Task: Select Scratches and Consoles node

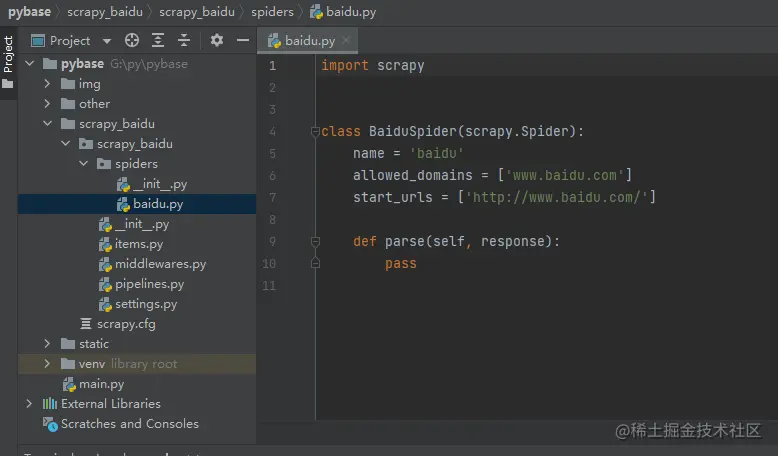Action: click(130, 424)
